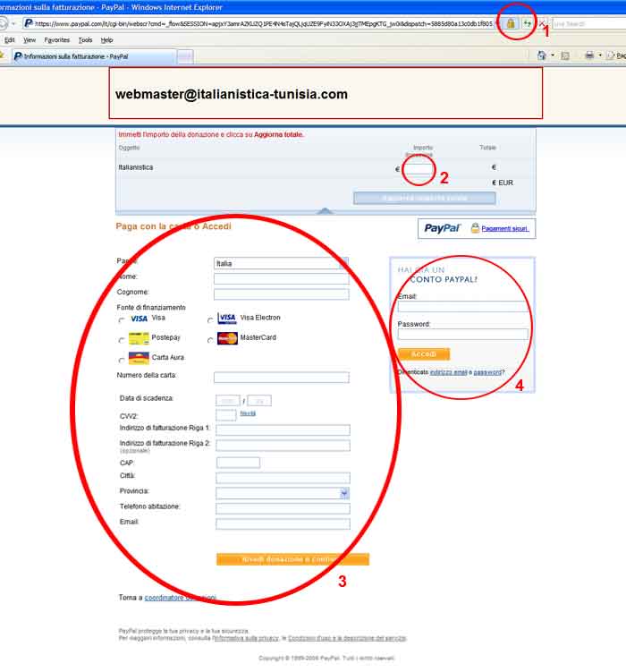
Task: Click the orange Accedi login button
Action: click(x=424, y=354)
